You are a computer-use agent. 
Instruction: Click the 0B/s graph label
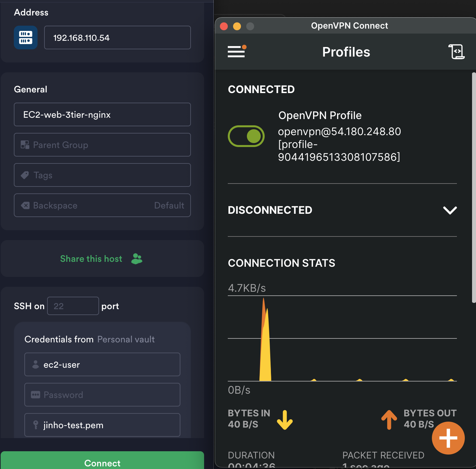point(239,390)
